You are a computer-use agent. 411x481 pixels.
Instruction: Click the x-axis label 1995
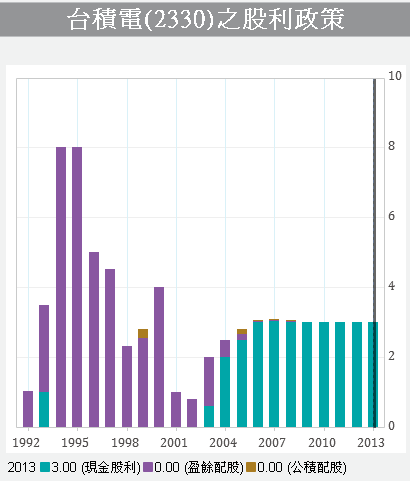(x=75, y=443)
